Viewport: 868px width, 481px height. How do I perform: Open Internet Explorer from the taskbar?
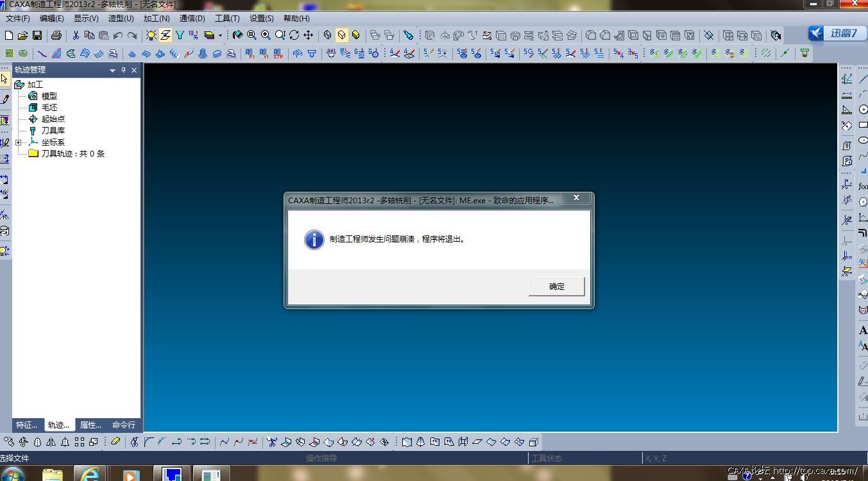pos(90,474)
